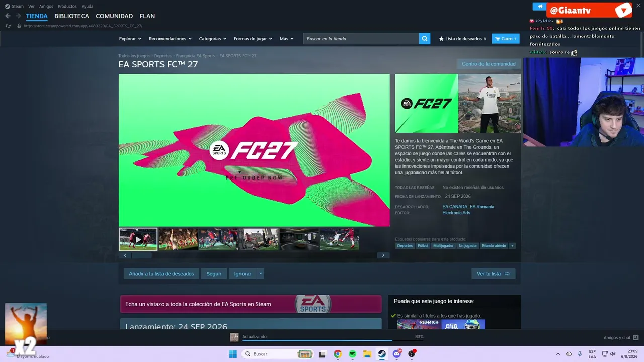Open the Steam menu
Screen dimensions: 644x362
point(18,6)
